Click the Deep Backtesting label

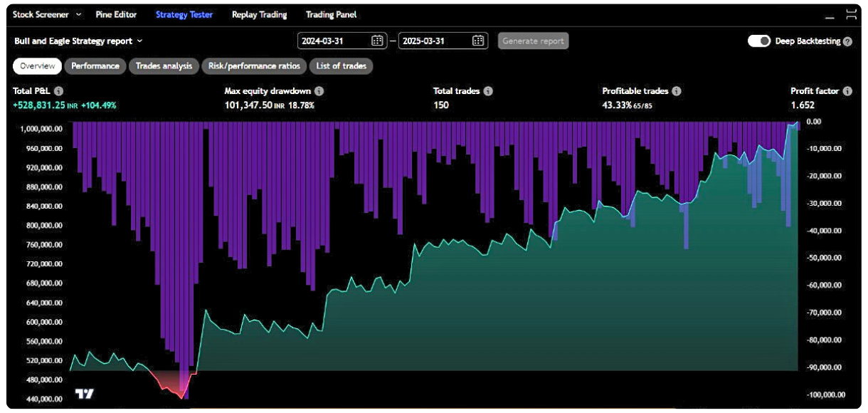(808, 41)
